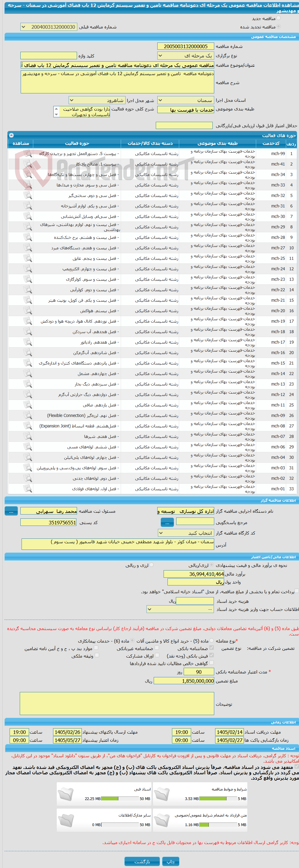Open the استان محل اجرا dropdown
299x868 pixels.
coord(186,100)
